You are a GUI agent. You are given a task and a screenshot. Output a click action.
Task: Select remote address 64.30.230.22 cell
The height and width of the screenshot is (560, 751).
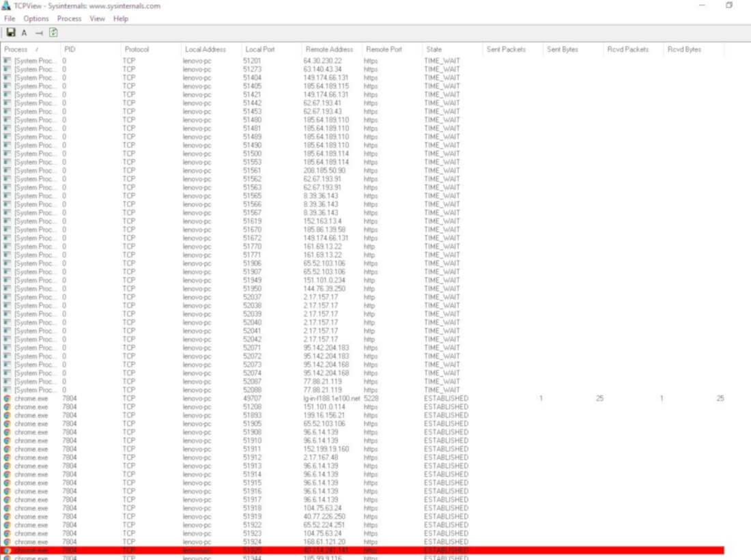coord(323,61)
